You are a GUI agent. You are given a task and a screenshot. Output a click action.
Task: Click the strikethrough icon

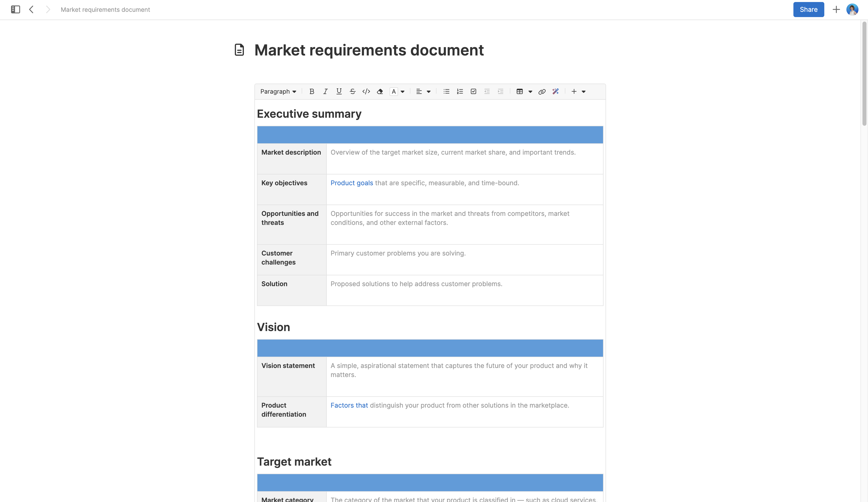click(x=352, y=92)
